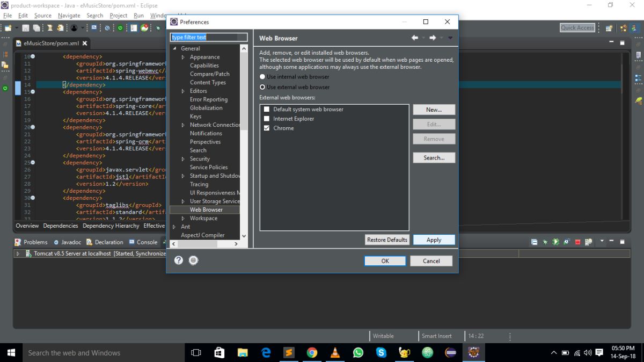
Task: Expand the Workspace preferences node
Action: coord(183,218)
